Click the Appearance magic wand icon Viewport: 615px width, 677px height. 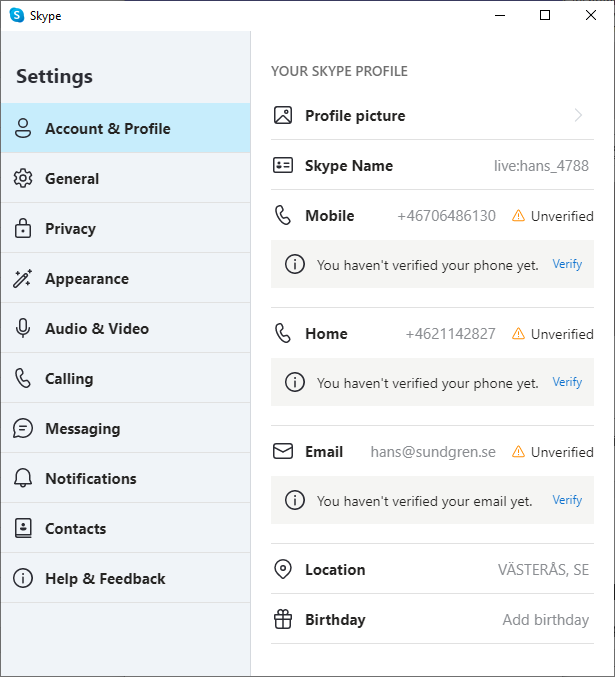[x=22, y=278]
